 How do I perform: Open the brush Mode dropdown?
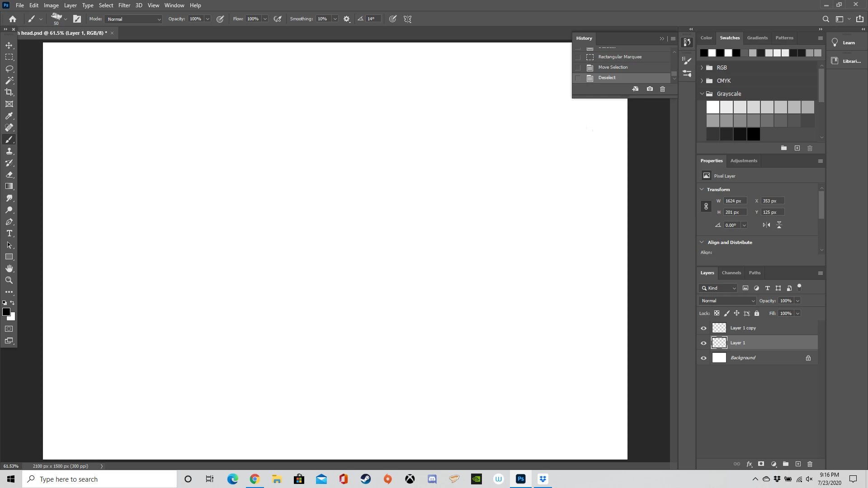coord(134,19)
